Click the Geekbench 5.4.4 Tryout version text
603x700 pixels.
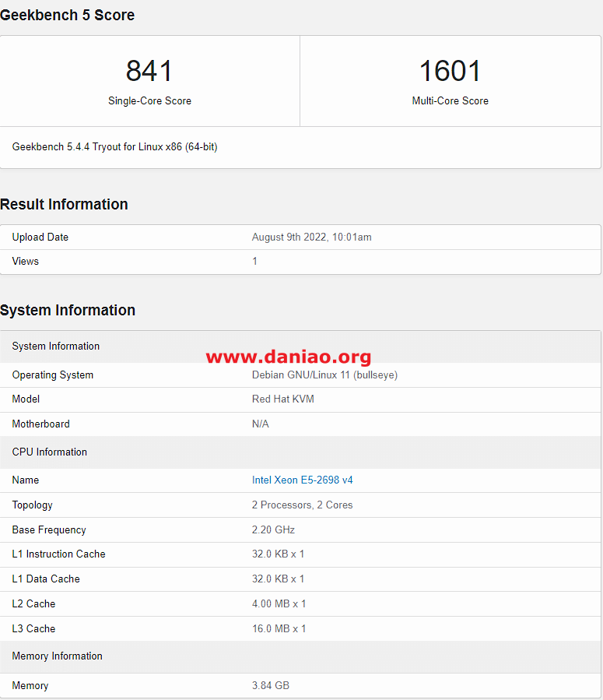click(x=114, y=147)
